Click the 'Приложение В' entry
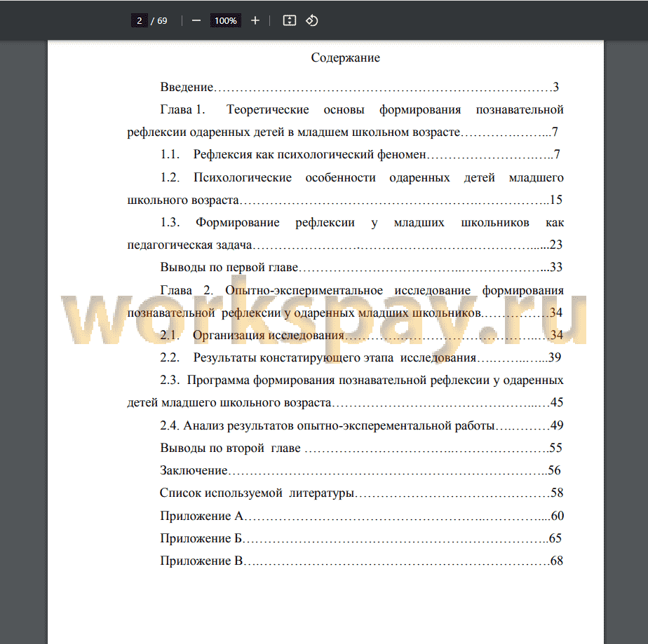 [362, 561]
